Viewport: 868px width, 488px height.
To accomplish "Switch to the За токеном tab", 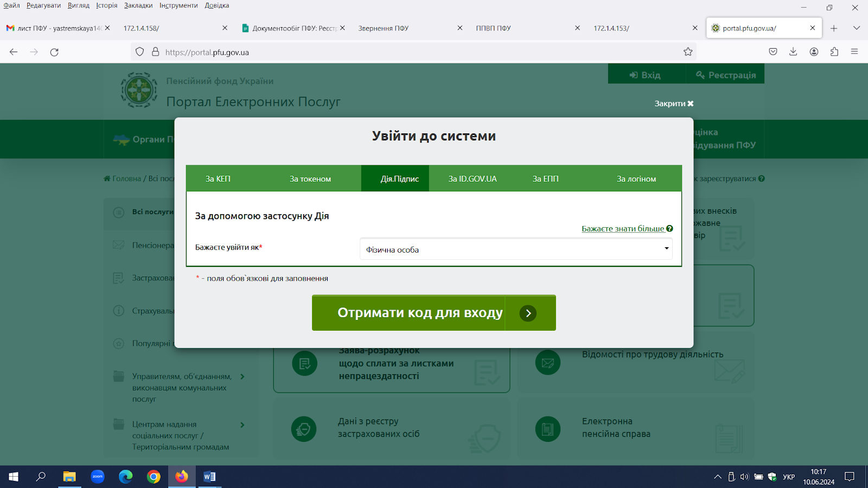I will pyautogui.click(x=310, y=178).
